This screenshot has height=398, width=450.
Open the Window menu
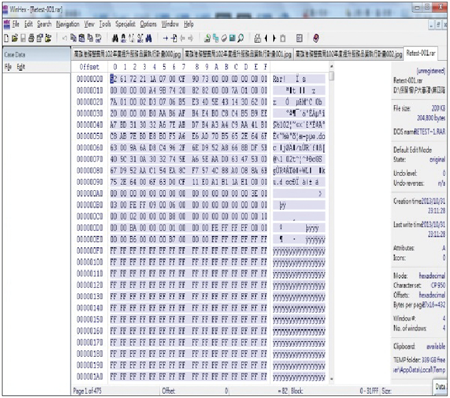[170, 24]
